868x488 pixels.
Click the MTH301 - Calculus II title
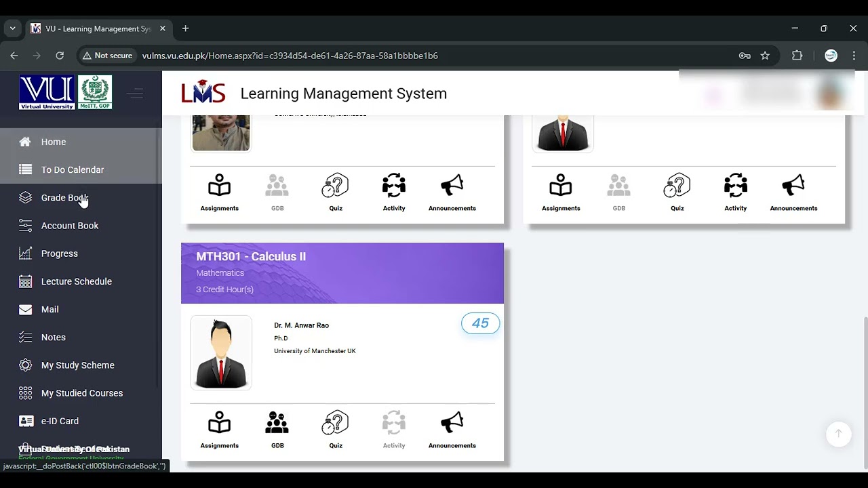251,256
